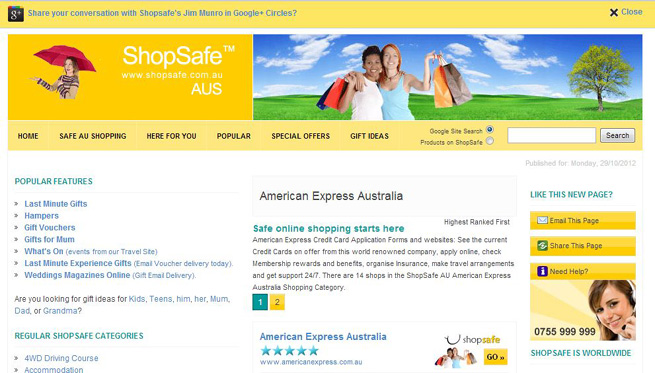Click the Need Help info icon

click(x=542, y=271)
